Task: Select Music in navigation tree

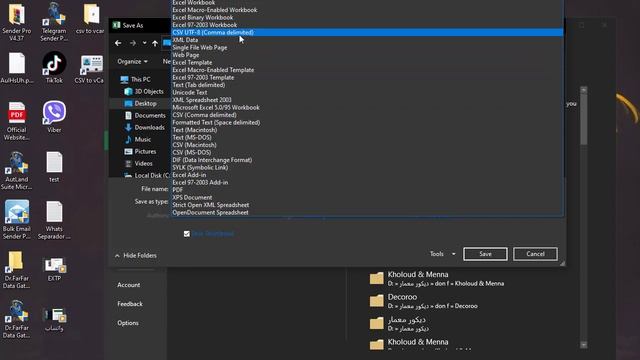Action: click(x=138, y=139)
